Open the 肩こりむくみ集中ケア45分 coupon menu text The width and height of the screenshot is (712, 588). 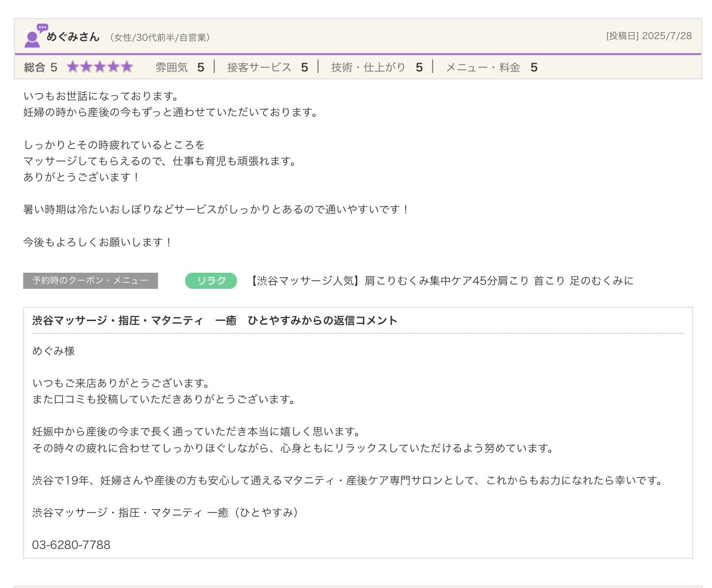pos(441,281)
